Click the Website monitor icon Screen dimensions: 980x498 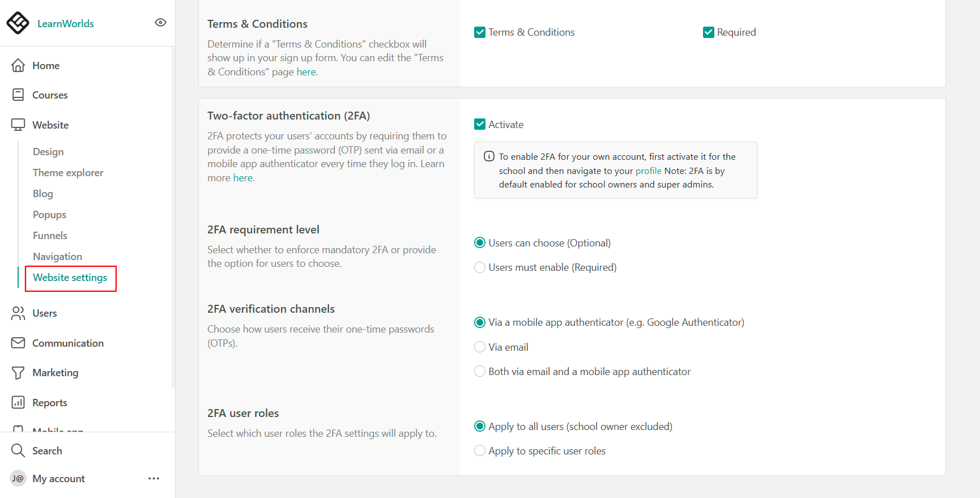(18, 125)
